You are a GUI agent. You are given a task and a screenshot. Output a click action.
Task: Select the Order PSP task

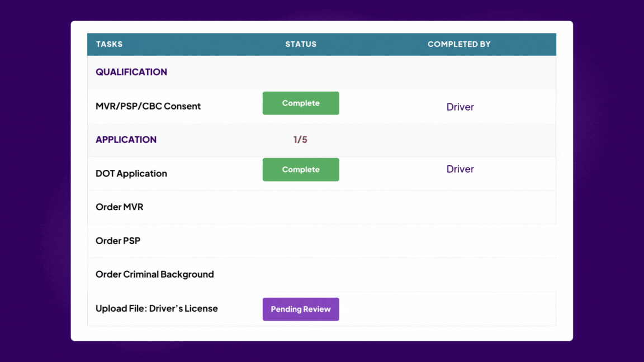point(118,241)
